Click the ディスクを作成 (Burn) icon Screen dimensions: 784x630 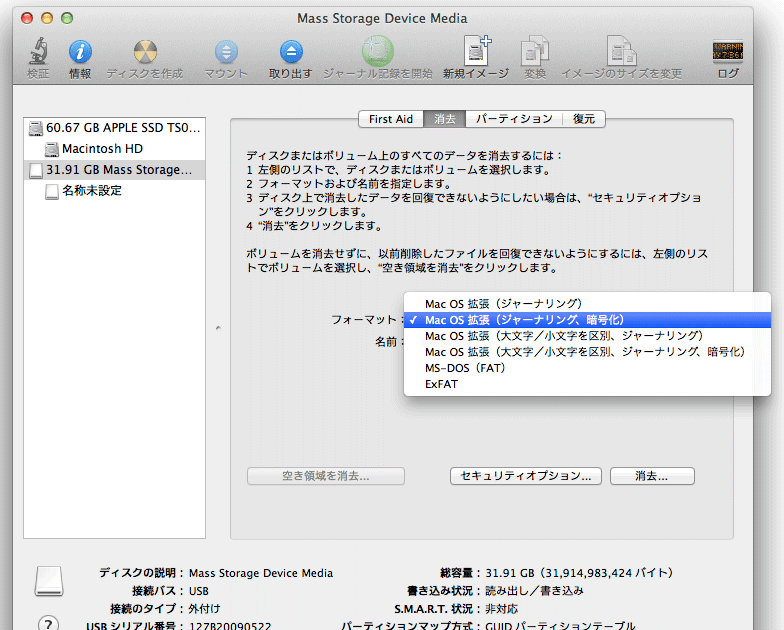145,52
